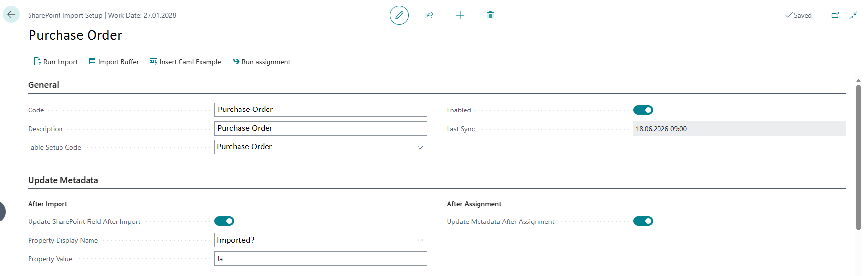Collapse page with the arrows icon
Screen dimensions: 868x276
[853, 15]
